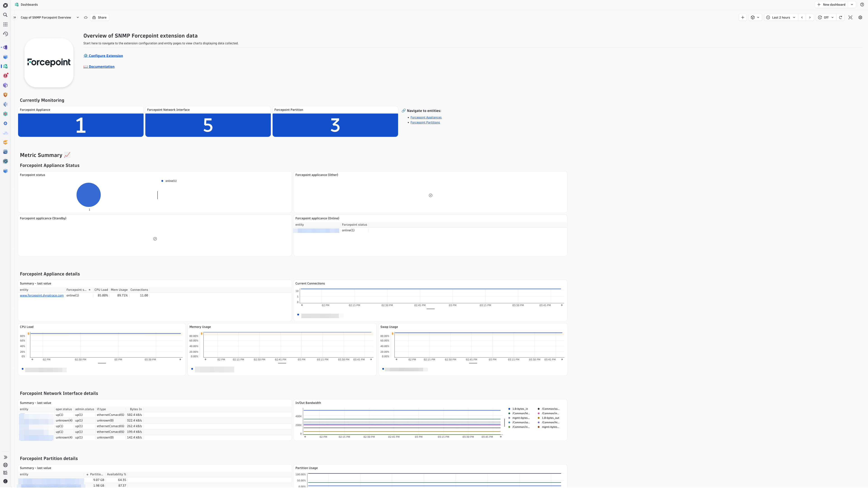Click the cloud sync status icon

coord(86,17)
